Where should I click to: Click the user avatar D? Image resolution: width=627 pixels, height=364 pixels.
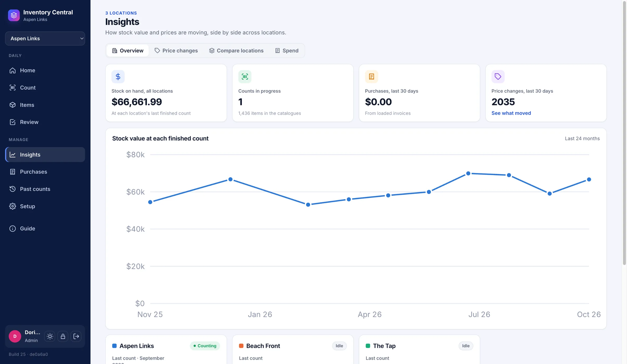click(x=15, y=336)
